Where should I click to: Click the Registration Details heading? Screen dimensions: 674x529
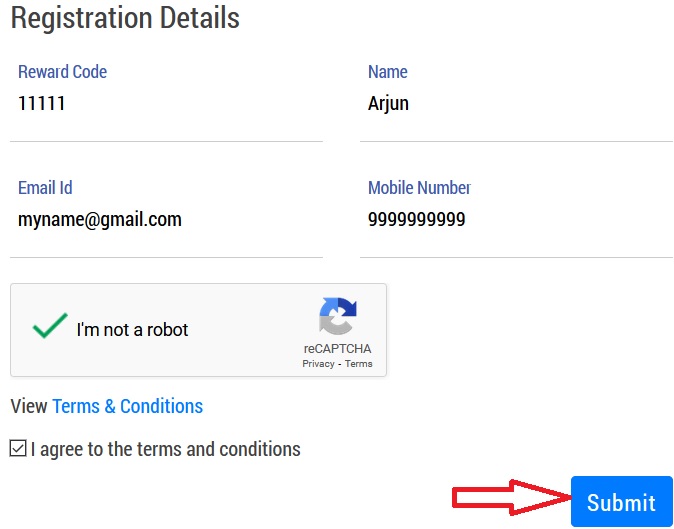pos(125,18)
